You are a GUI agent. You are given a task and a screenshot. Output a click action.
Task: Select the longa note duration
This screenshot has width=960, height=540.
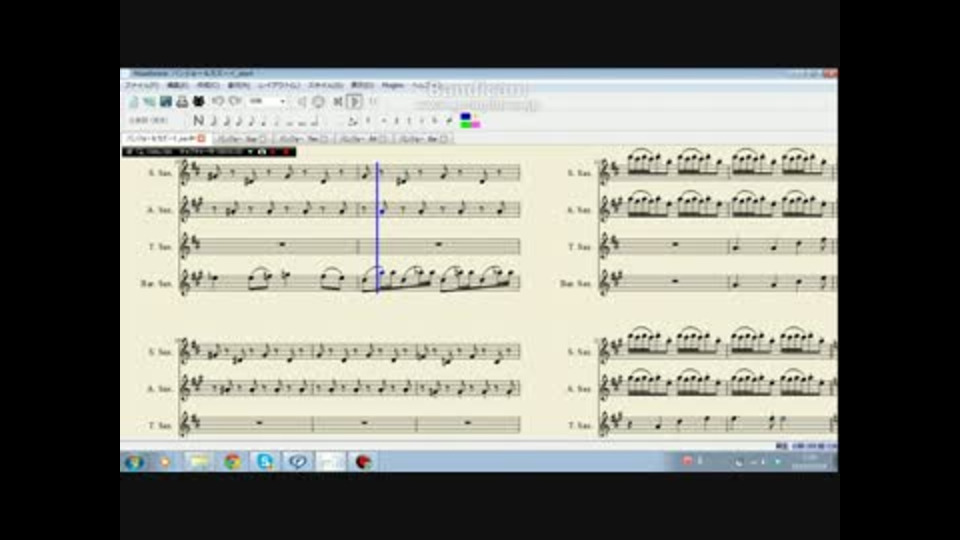click(x=314, y=121)
